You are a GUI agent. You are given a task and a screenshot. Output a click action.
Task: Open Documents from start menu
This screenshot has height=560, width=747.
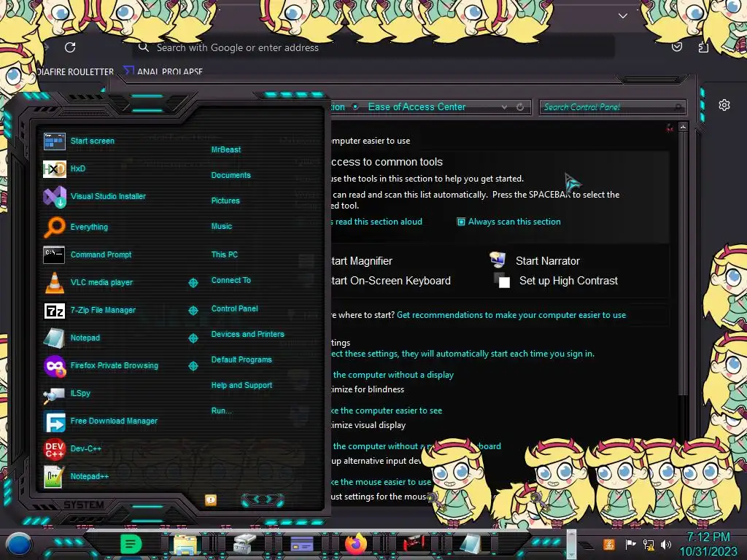pyautogui.click(x=231, y=175)
